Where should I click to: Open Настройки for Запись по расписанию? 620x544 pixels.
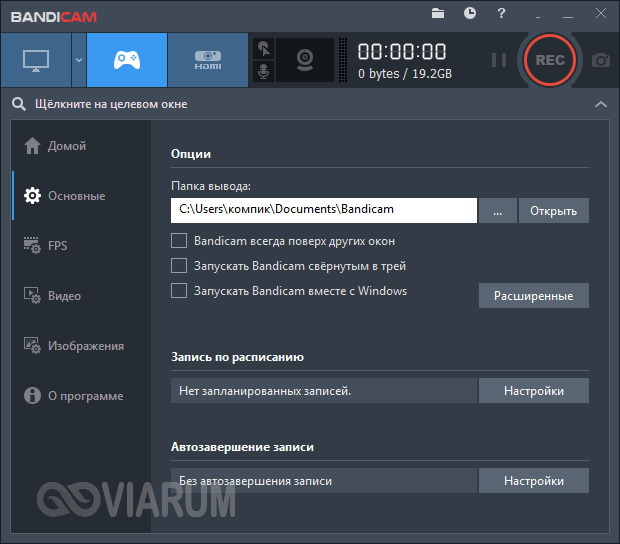tap(534, 391)
